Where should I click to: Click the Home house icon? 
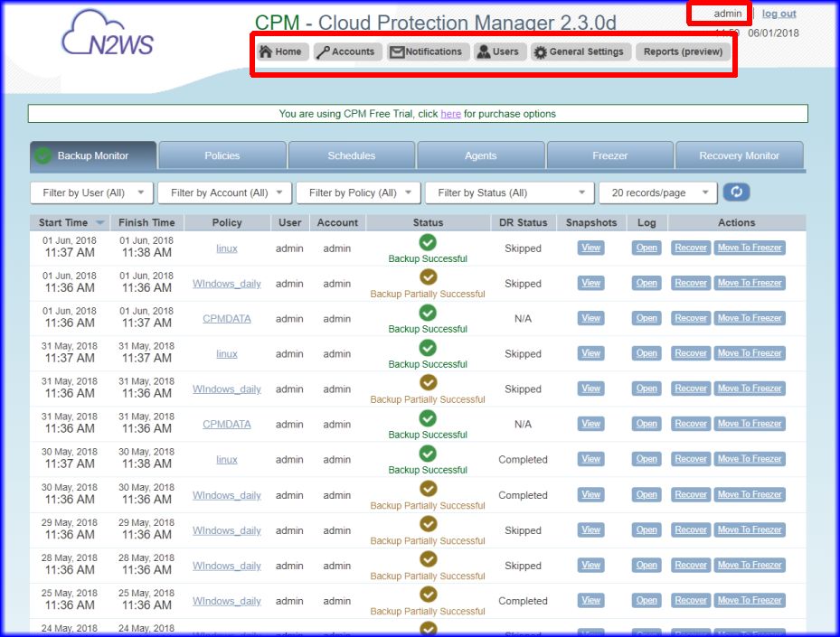point(266,52)
